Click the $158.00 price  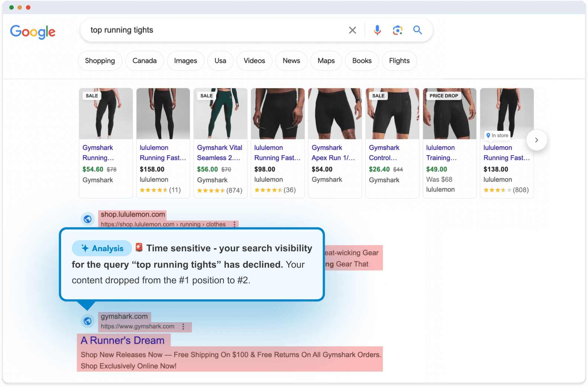152,169
